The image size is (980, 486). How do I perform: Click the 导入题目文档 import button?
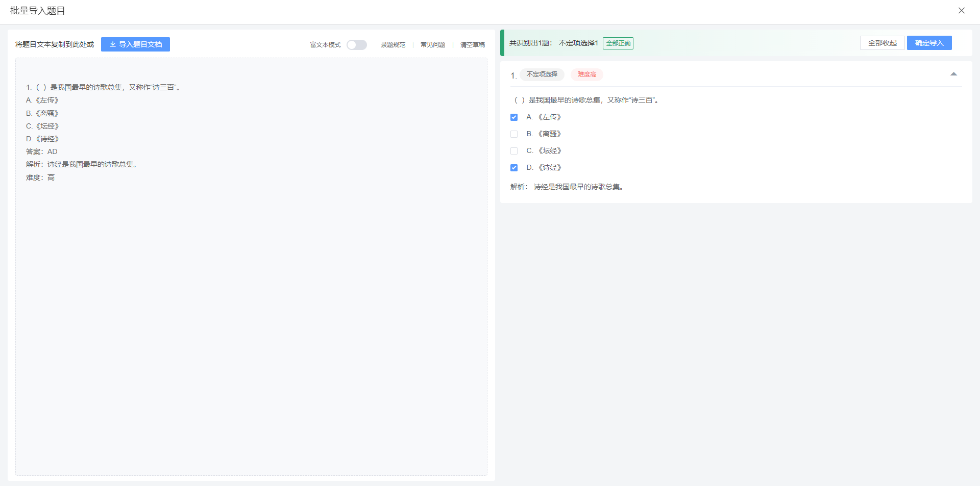(x=135, y=44)
